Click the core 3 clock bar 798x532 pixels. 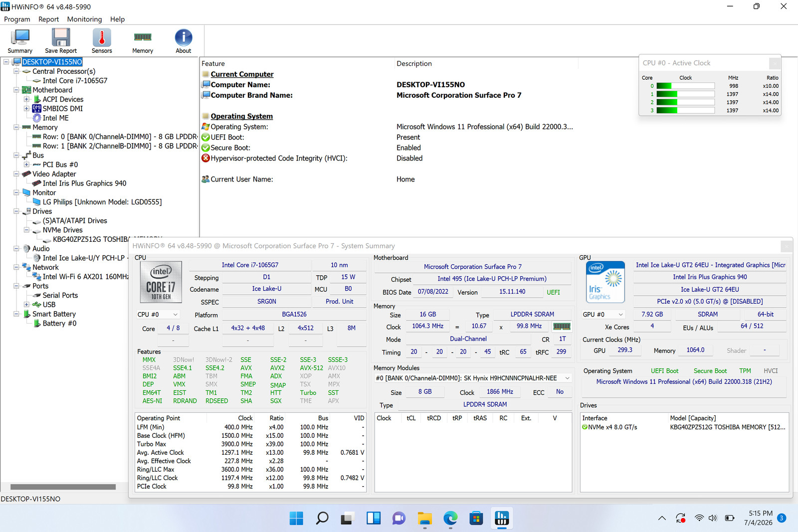tap(686, 111)
